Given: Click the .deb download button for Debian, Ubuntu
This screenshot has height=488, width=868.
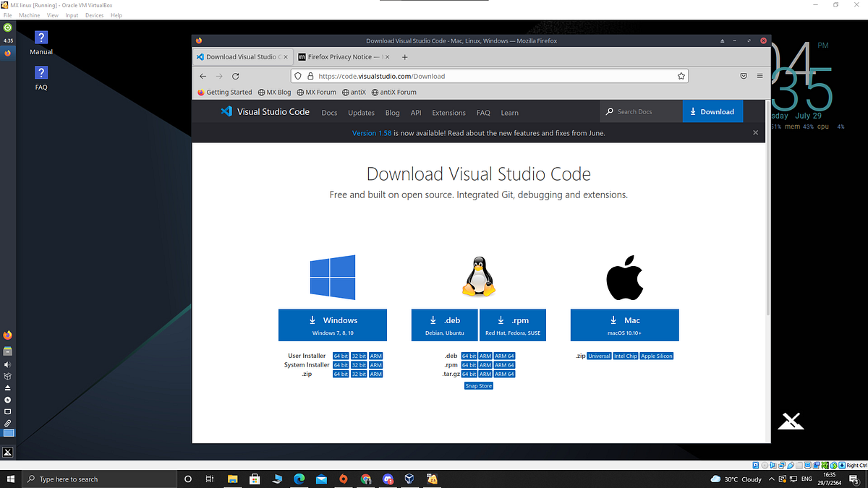Looking at the screenshot, I should 444,325.
